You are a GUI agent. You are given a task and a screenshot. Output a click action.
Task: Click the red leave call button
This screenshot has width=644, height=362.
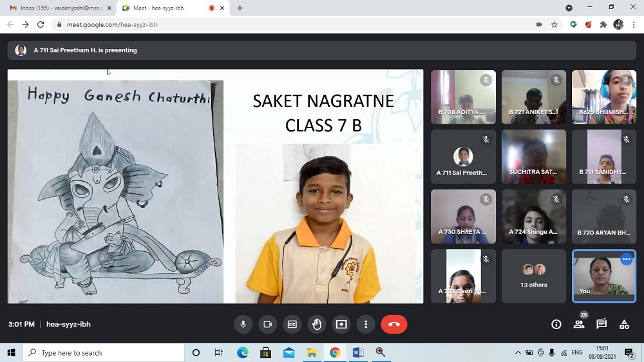(394, 325)
